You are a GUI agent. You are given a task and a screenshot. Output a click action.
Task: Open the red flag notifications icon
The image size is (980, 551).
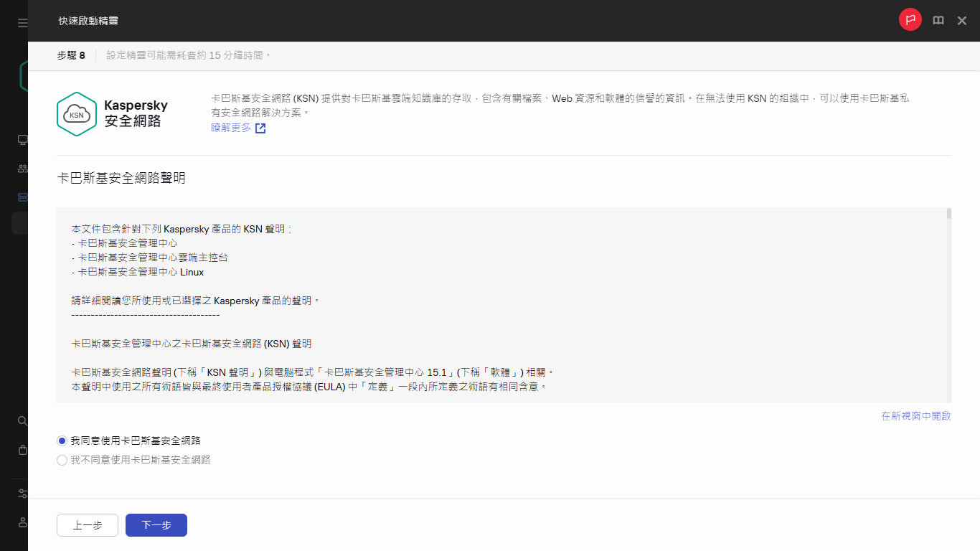[x=910, y=20]
